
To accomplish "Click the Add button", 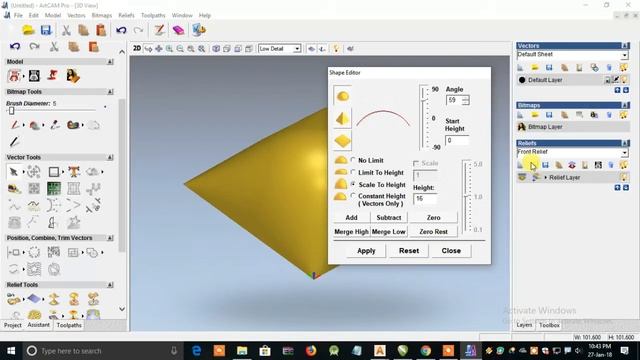I will point(351,218).
